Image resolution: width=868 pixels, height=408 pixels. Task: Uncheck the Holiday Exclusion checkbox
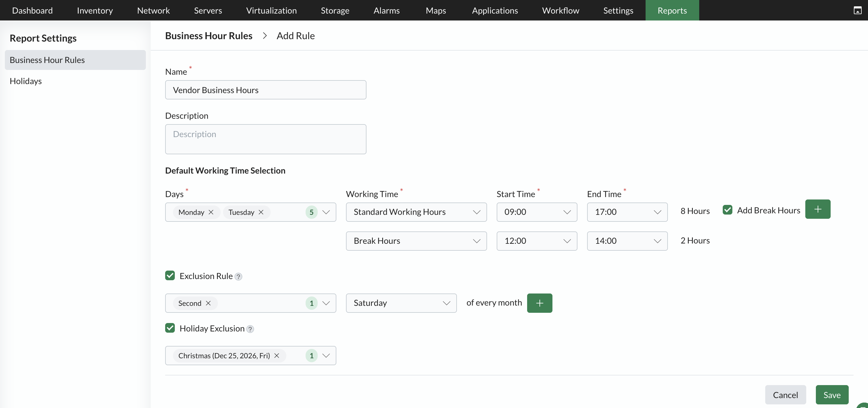point(170,328)
